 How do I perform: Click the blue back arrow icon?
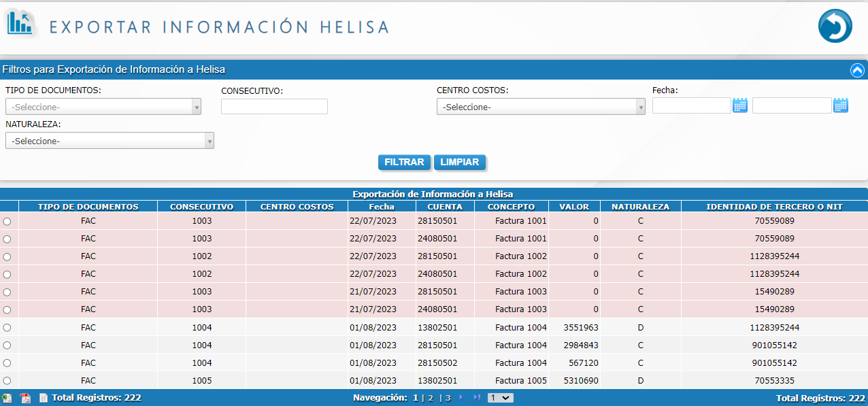(835, 27)
